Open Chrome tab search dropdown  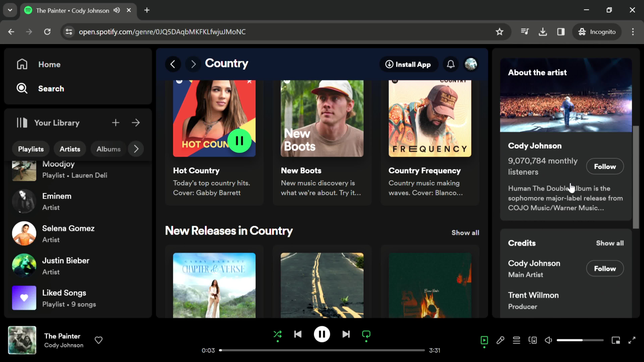coord(10,10)
